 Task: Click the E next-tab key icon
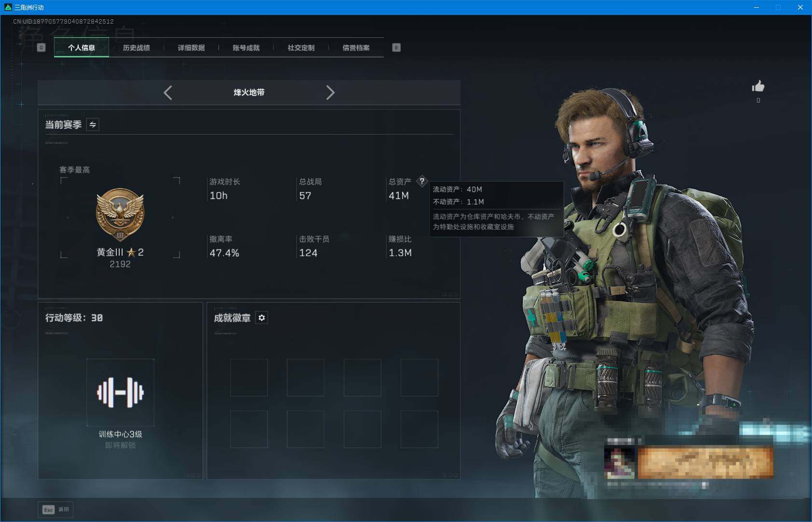click(396, 47)
